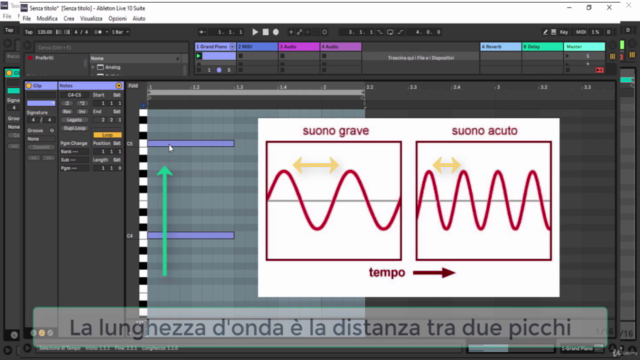
Task: Stop playback with the Stop button
Action: pyautogui.click(x=266, y=32)
